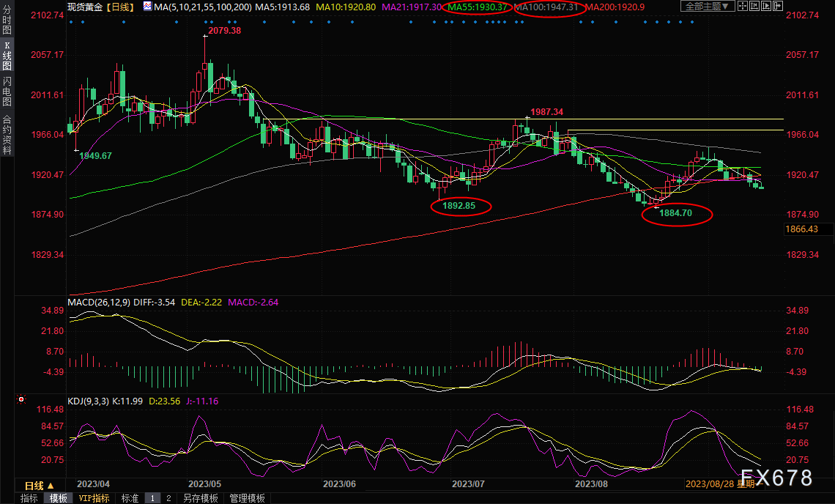This screenshot has width=835, height=504.
Task: Switch to 合约资料 side tab
Action: [7, 134]
